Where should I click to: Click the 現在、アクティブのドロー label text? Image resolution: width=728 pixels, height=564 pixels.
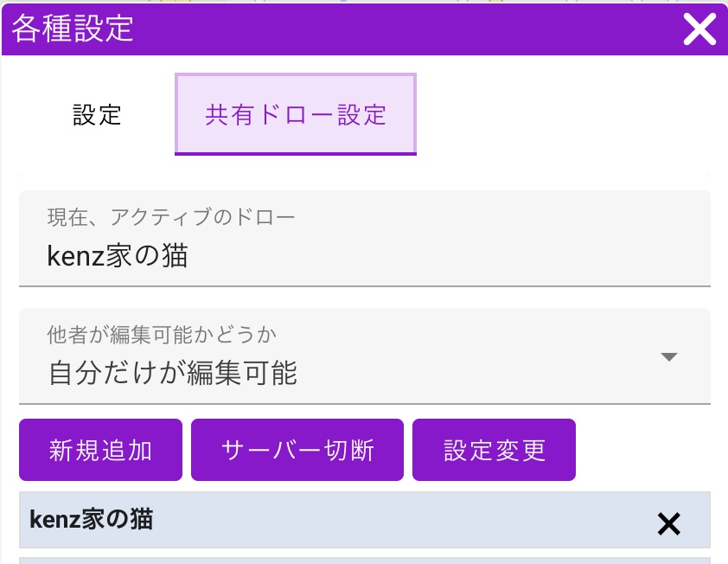[x=171, y=217]
